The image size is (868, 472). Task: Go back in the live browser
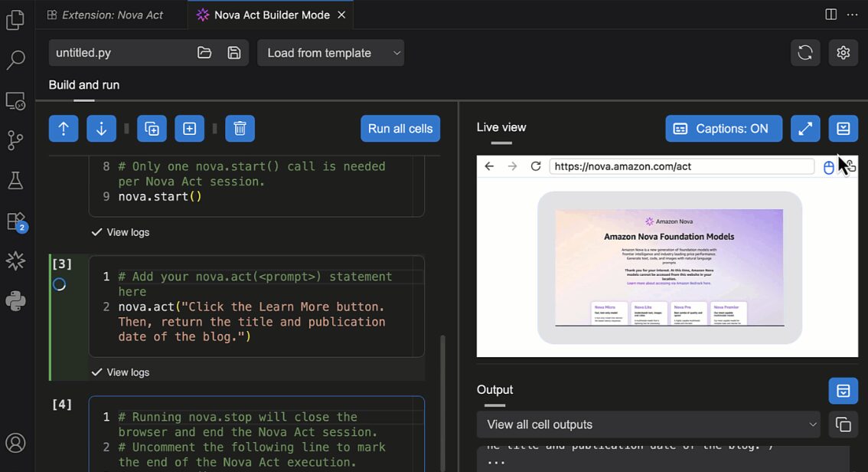point(489,166)
